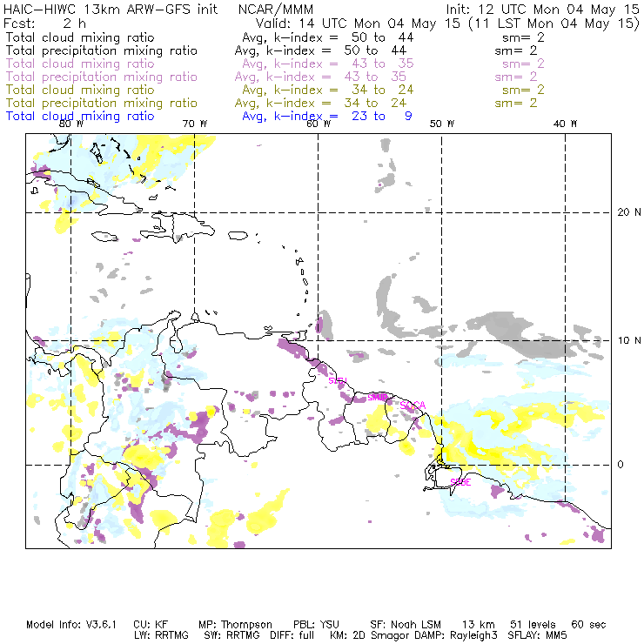Viewport: 644px width, 644px height.
Task: Click the purple "Total cloud mixing ratio" legend label
Action: tap(80, 64)
